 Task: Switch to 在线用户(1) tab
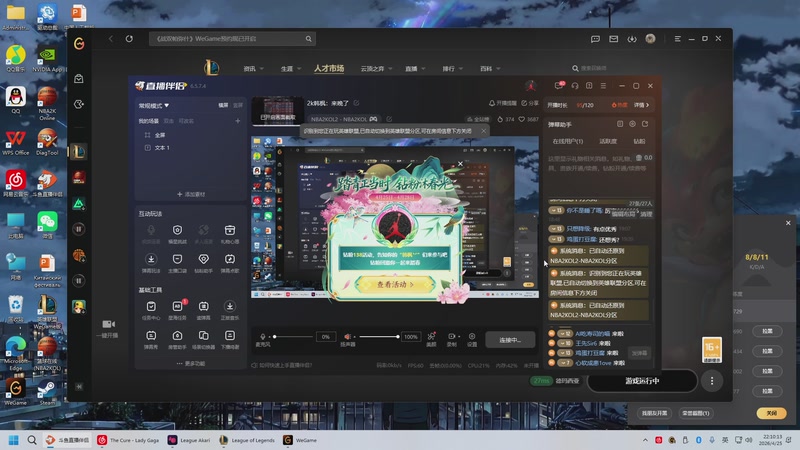pos(567,141)
